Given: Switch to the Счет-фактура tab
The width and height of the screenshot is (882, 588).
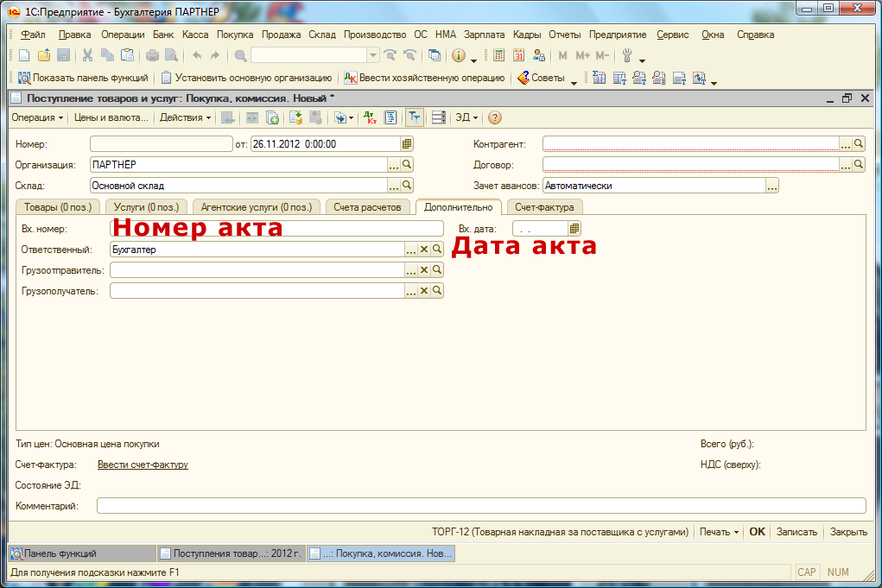Looking at the screenshot, I should tap(544, 207).
